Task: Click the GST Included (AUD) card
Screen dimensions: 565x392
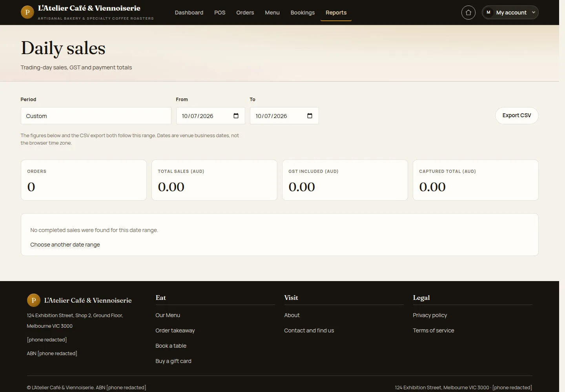Action: coord(345,180)
